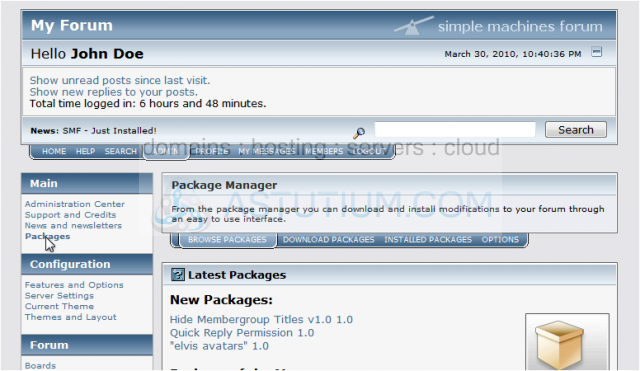This screenshot has height=371, width=640.
Task: Click the SMF - Just Installed! news text
Action: [109, 131]
